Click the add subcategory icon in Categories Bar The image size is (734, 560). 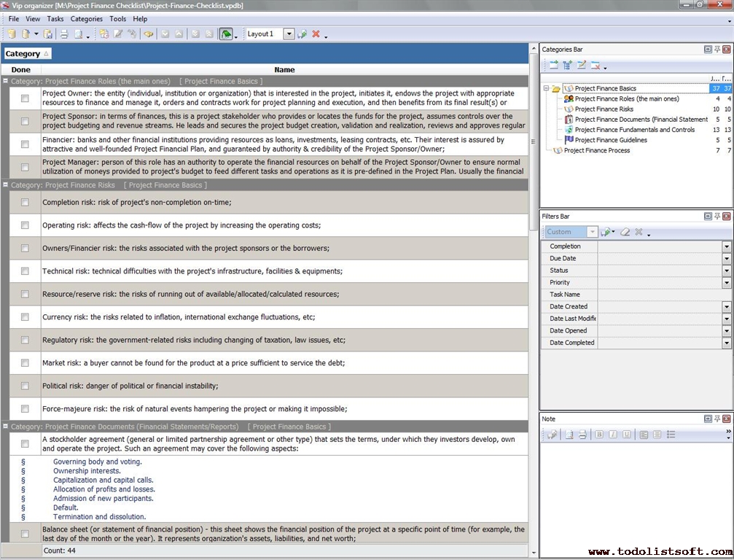(568, 66)
